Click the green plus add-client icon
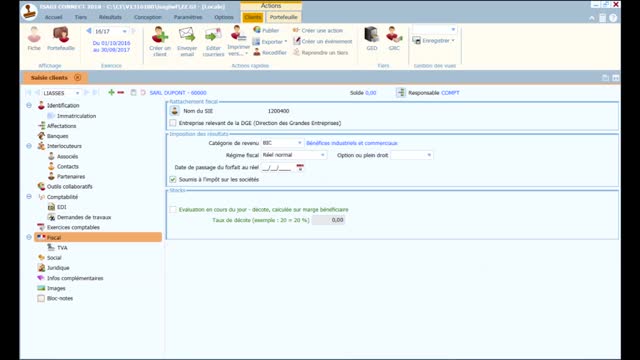 pos(111,93)
